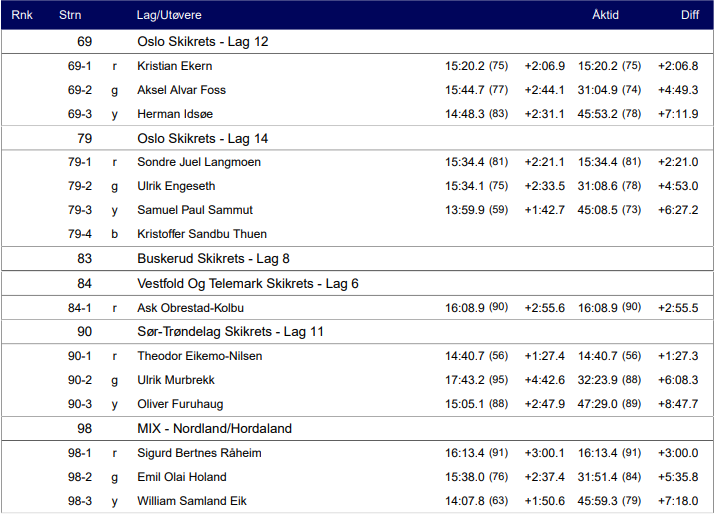This screenshot has height=516, width=716.
Task: Open the MIX - Nordland/Hordaland team
Action: (214, 428)
